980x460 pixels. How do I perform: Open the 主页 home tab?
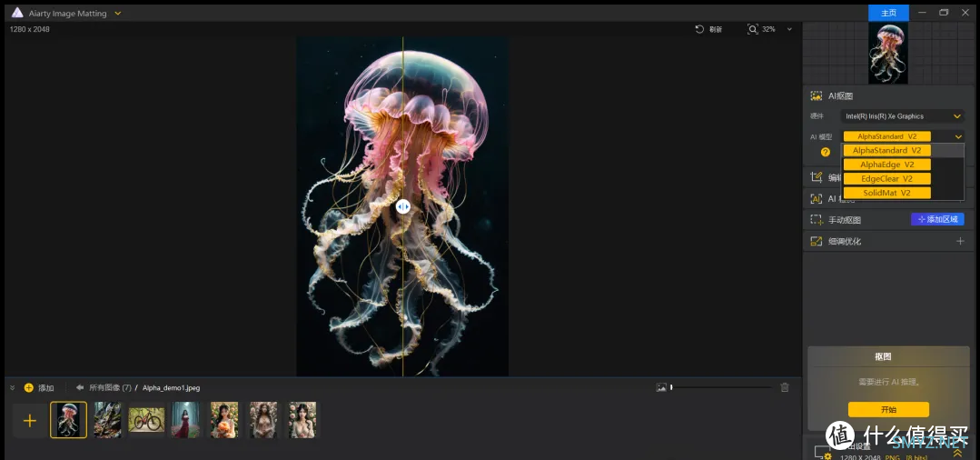(888, 13)
